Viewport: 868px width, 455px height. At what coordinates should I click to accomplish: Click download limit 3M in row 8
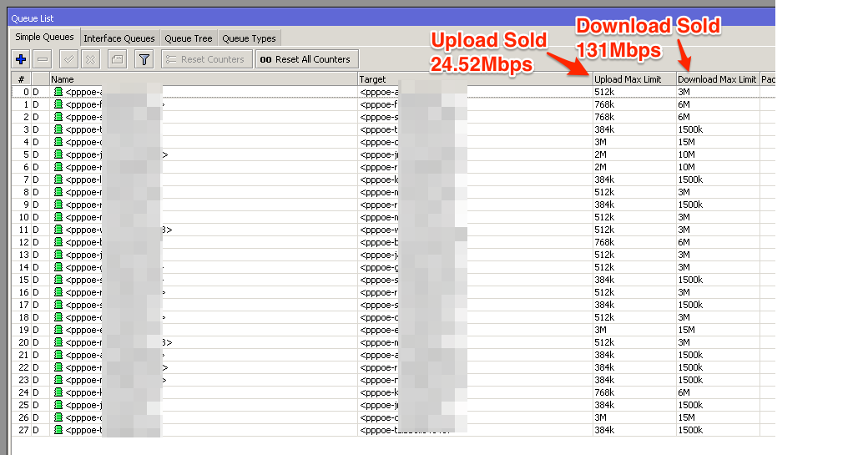click(x=684, y=192)
